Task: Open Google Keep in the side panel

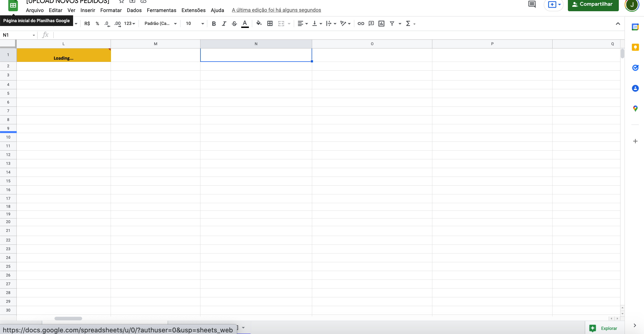Action: click(635, 47)
